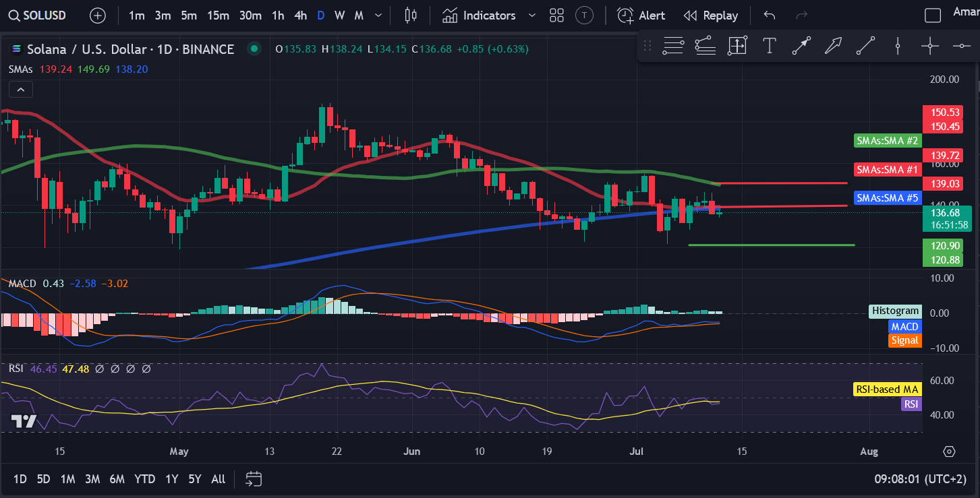Select the Vertical Line drawing tool
The image size is (980, 498).
898,46
